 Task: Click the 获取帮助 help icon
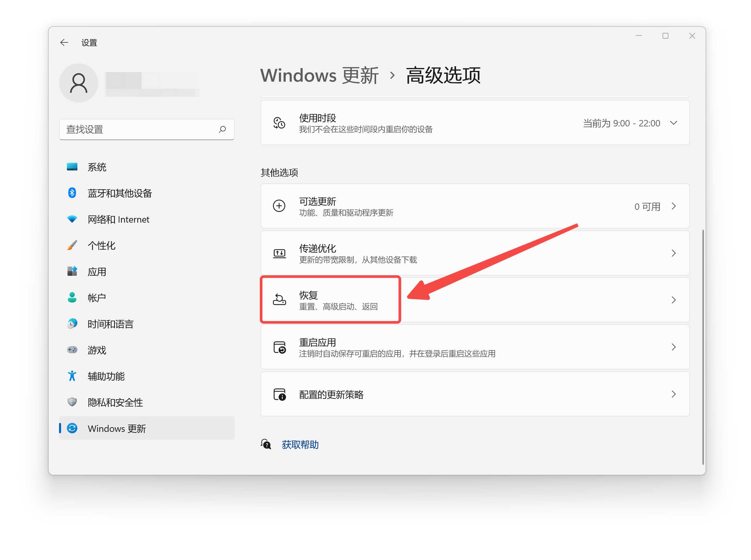click(x=266, y=444)
